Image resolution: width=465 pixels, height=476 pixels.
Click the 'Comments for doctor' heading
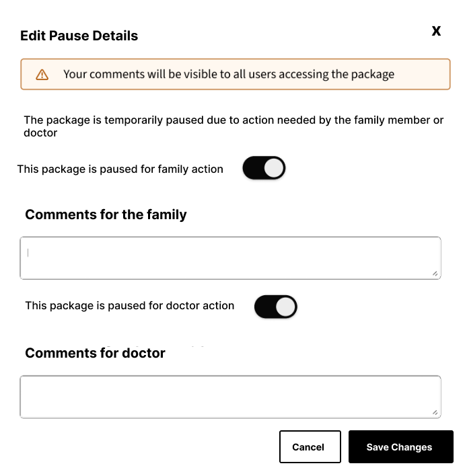(95, 353)
